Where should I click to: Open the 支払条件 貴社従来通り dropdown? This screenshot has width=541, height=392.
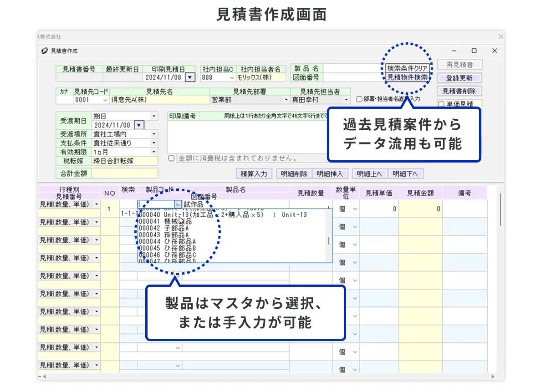pyautogui.click(x=154, y=143)
